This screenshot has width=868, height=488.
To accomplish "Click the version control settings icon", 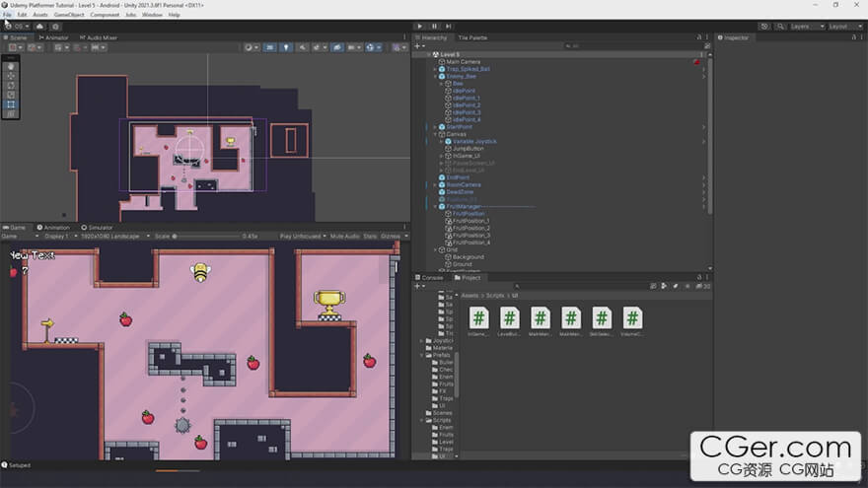I will (x=56, y=26).
